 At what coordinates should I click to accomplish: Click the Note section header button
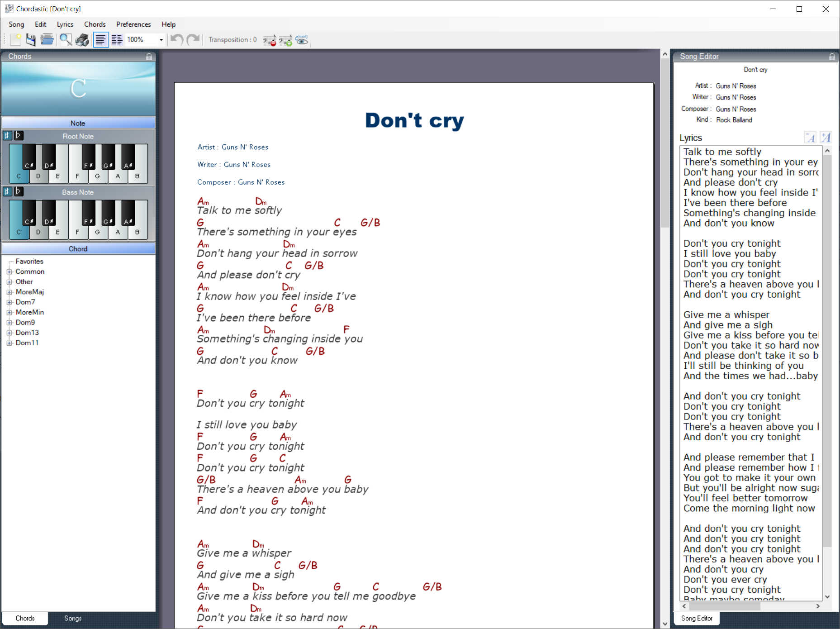pyautogui.click(x=78, y=123)
